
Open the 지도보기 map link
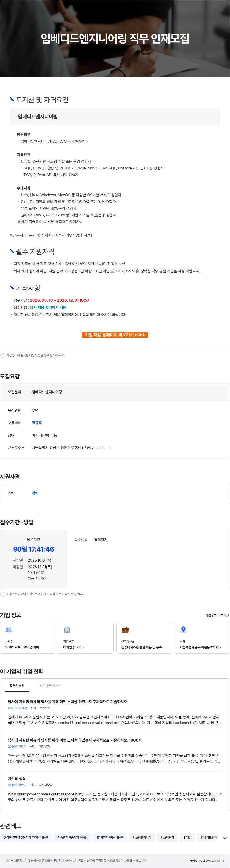pos(102,448)
